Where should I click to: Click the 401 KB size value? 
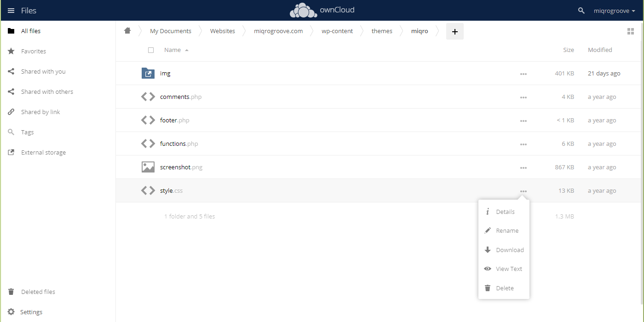coord(564,74)
